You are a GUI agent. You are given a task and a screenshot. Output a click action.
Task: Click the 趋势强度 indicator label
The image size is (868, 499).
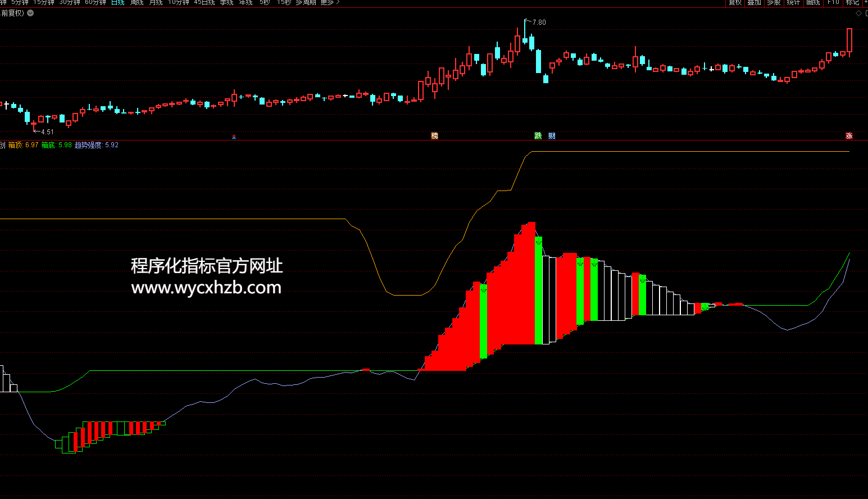click(88, 145)
